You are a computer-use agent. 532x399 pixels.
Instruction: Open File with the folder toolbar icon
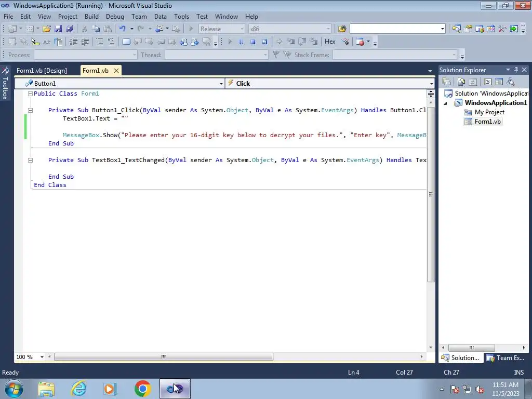pos(46,29)
